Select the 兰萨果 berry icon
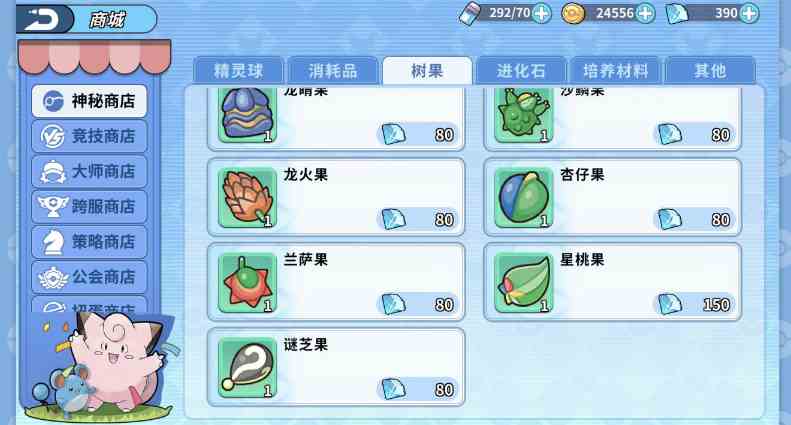The image size is (791, 425). (247, 283)
